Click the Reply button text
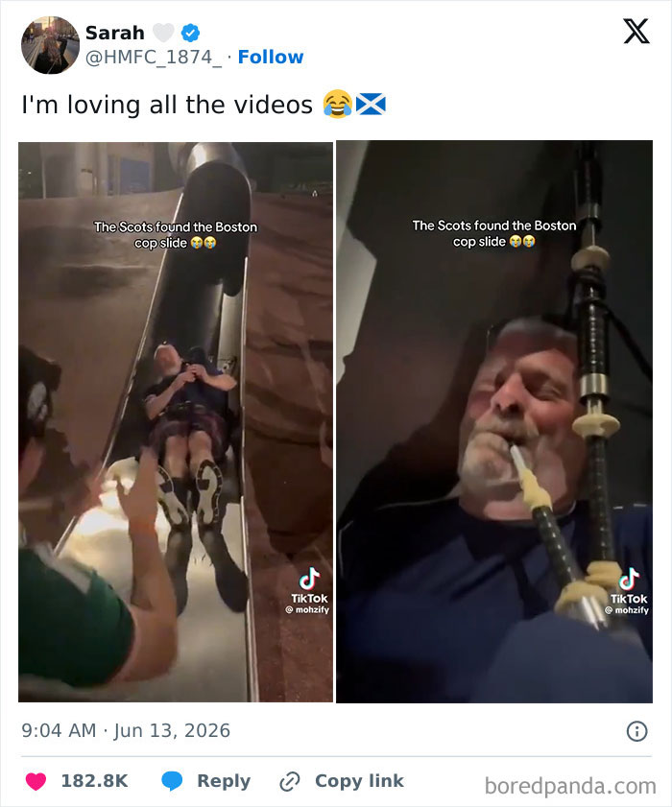 pyautogui.click(x=224, y=781)
